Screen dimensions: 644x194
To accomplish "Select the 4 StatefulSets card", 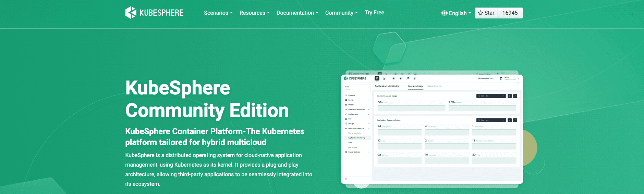I will [447, 130].
